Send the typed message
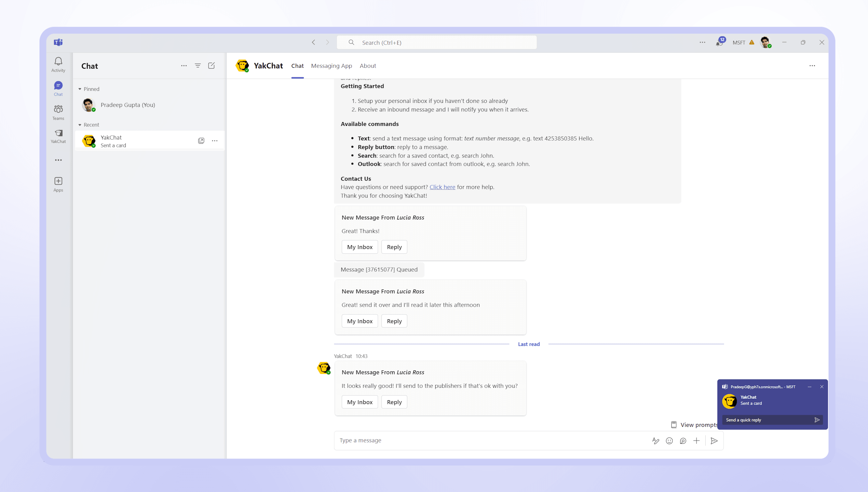868x492 pixels. 714,441
